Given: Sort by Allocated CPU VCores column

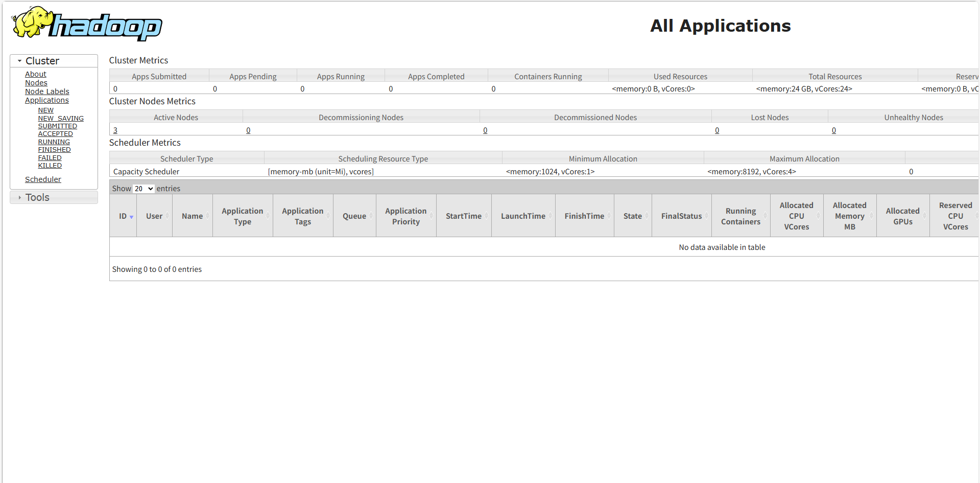Looking at the screenshot, I should click(x=797, y=216).
